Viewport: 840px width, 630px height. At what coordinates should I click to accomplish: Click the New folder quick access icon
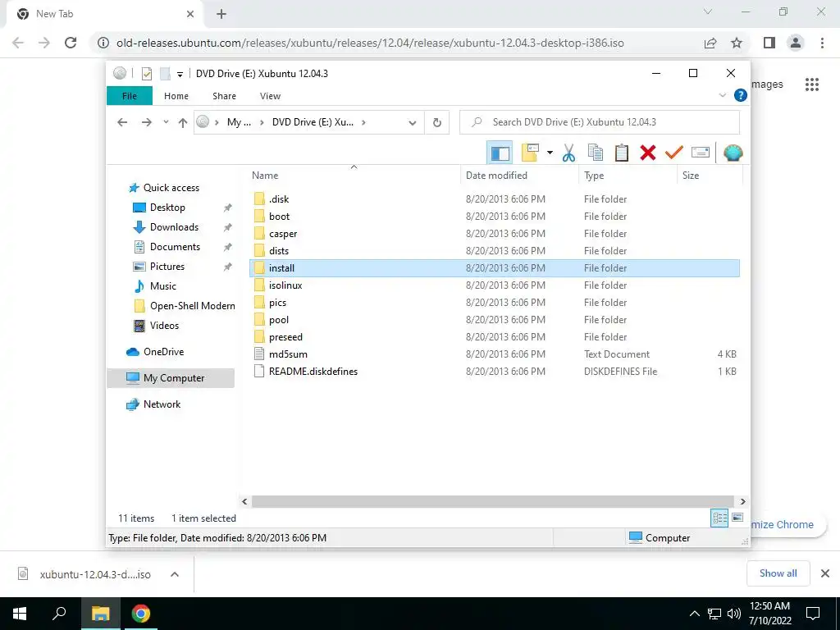(x=165, y=73)
